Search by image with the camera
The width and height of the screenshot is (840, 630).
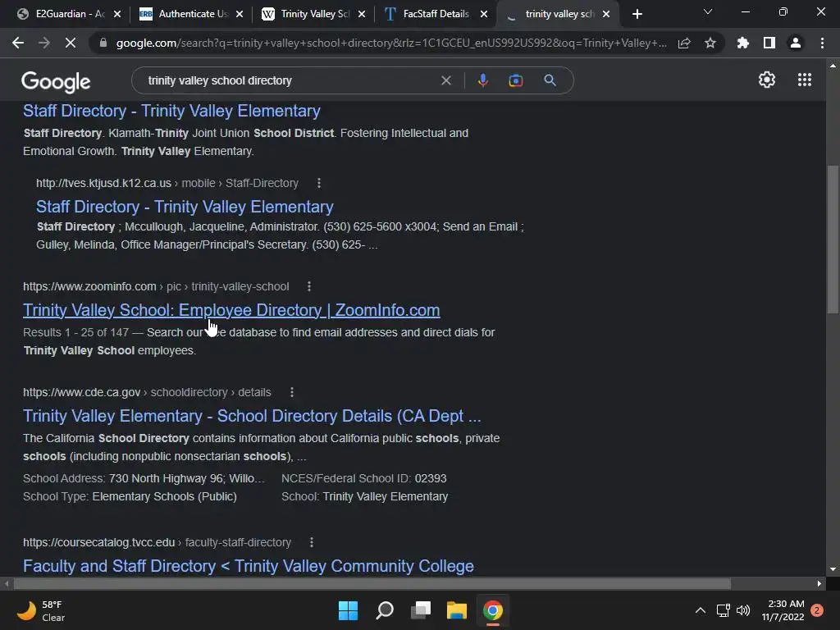tap(515, 80)
